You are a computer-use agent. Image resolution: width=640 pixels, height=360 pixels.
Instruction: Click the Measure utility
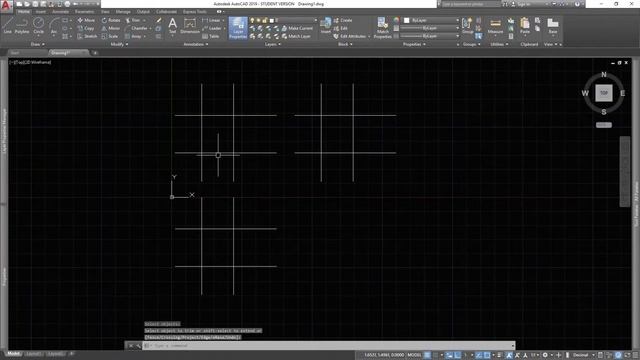[495, 25]
